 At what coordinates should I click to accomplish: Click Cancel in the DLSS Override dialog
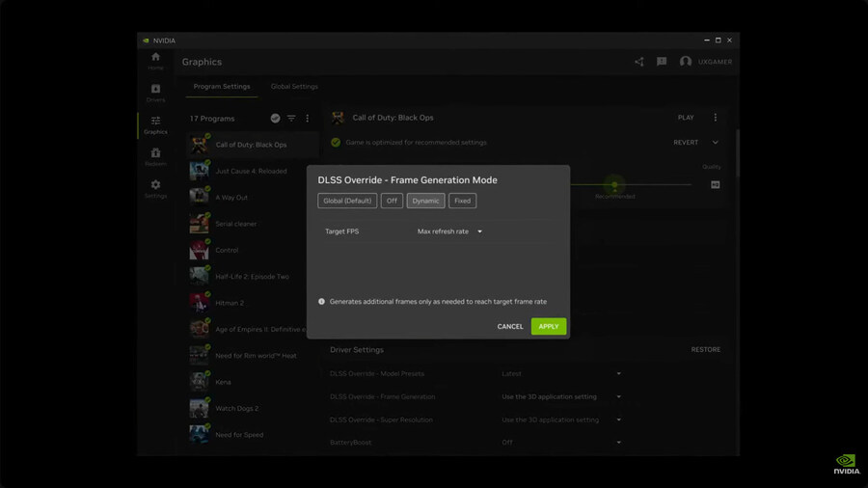pyautogui.click(x=510, y=326)
